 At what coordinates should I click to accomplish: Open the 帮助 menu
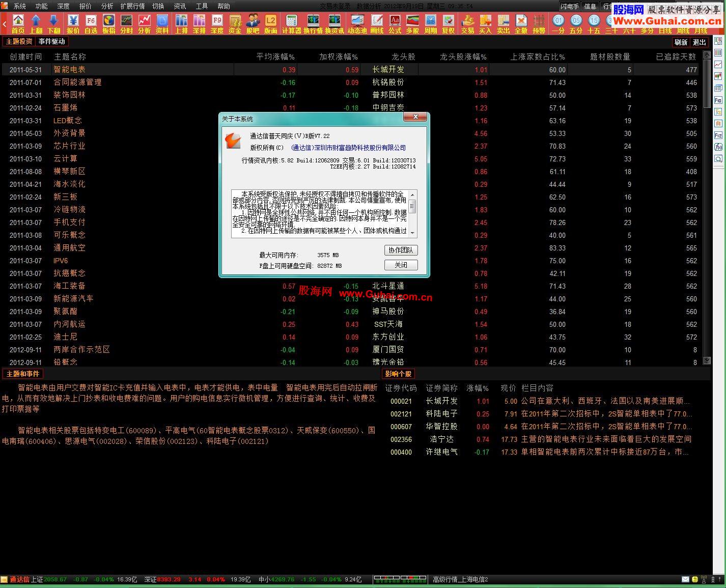[224, 6]
